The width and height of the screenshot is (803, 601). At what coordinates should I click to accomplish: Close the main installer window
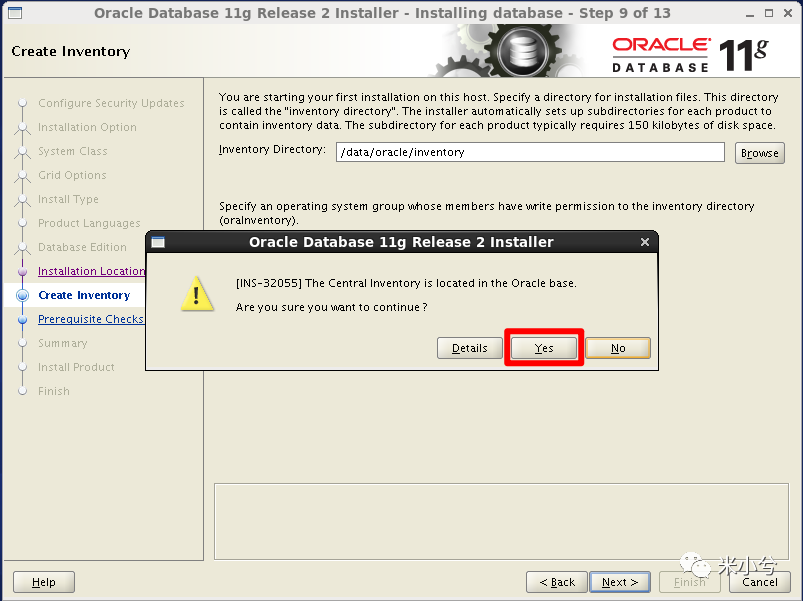coord(788,13)
